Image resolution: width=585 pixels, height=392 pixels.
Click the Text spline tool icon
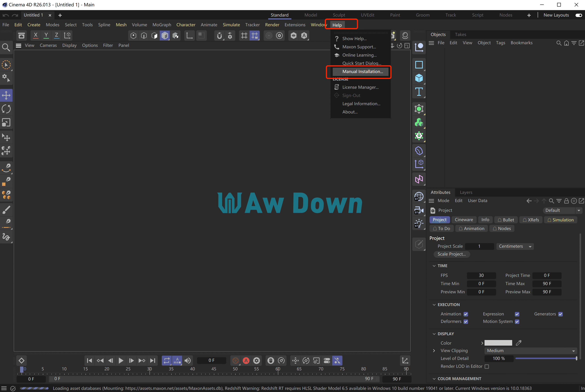point(419,92)
